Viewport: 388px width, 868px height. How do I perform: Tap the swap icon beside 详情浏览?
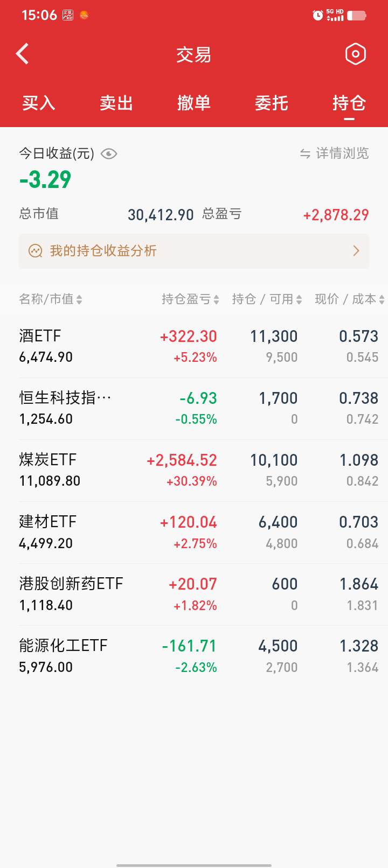click(305, 154)
